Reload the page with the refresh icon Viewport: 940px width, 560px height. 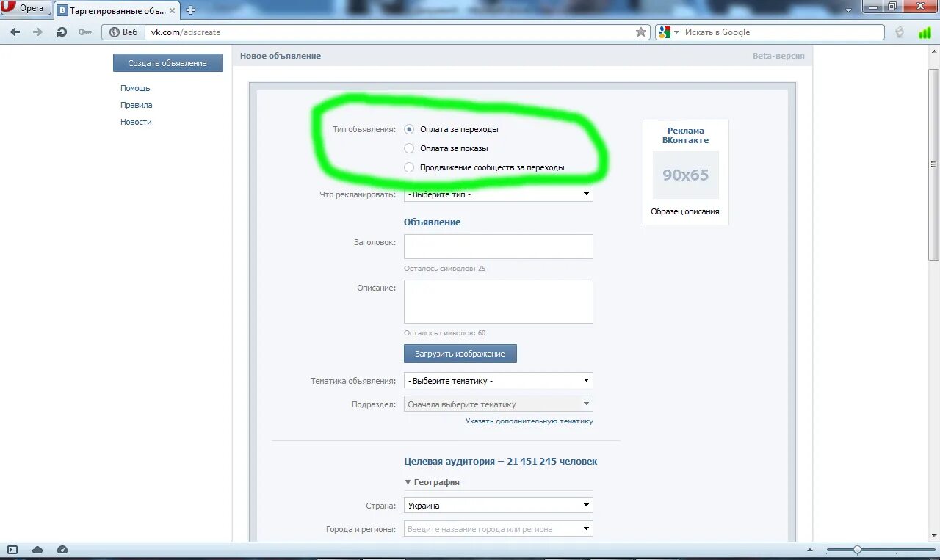62,32
